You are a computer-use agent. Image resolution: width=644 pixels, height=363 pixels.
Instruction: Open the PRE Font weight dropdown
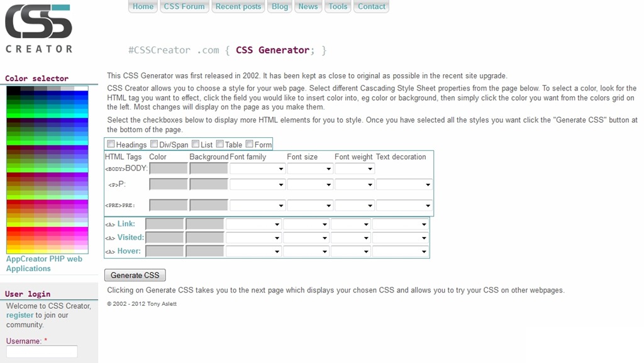point(355,205)
